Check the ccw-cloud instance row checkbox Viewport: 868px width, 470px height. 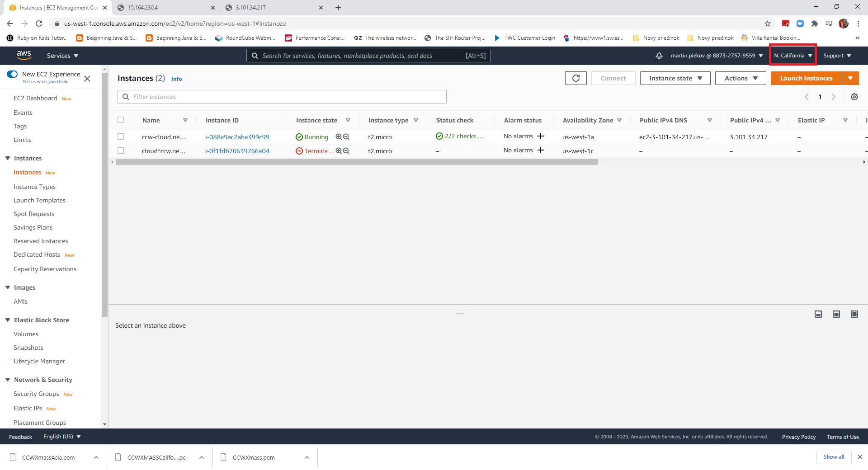coord(121,136)
